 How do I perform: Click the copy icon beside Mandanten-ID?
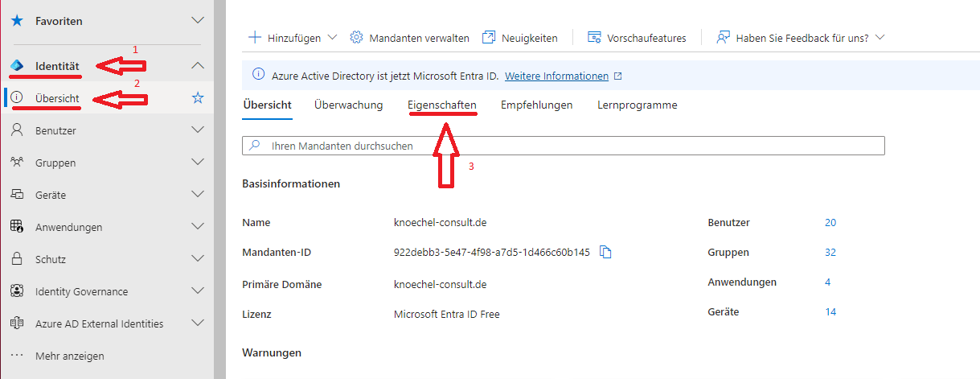[606, 253]
